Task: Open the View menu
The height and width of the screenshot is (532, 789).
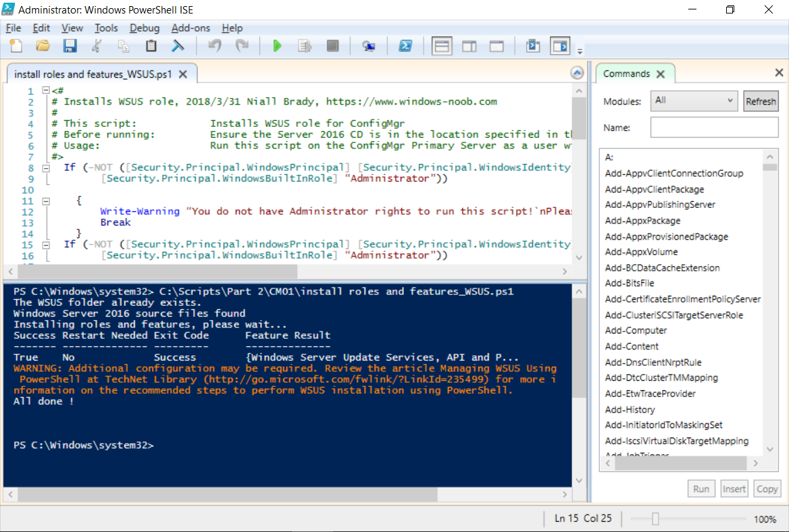Action: 72,28
